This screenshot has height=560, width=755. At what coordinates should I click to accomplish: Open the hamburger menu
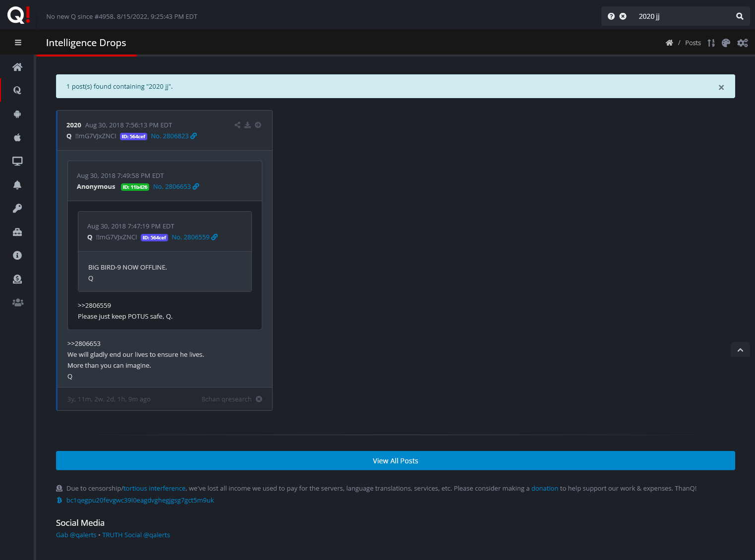(x=18, y=43)
